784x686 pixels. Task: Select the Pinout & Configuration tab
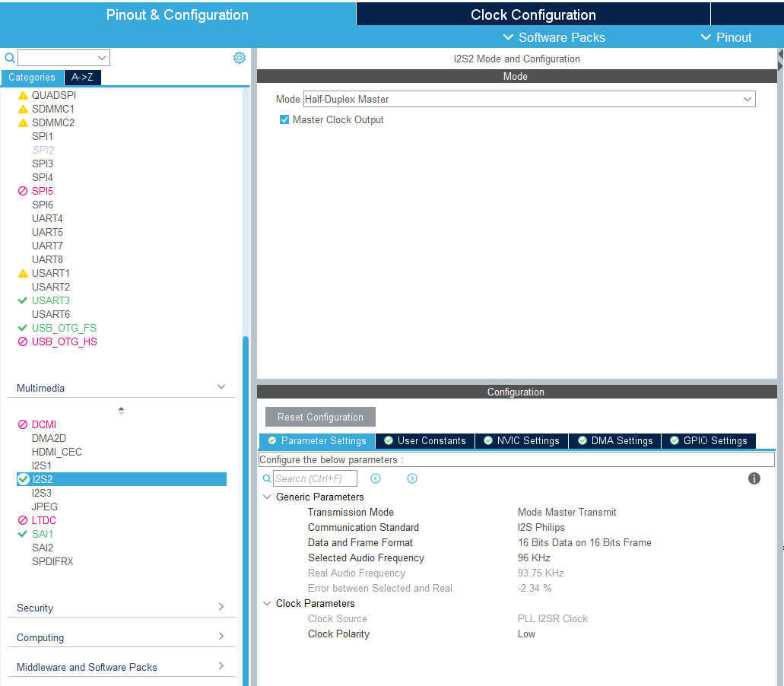[x=177, y=14]
